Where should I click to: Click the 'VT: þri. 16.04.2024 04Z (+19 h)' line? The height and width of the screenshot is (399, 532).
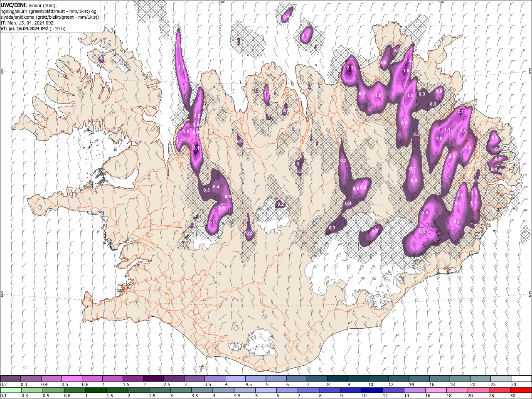coord(33,29)
